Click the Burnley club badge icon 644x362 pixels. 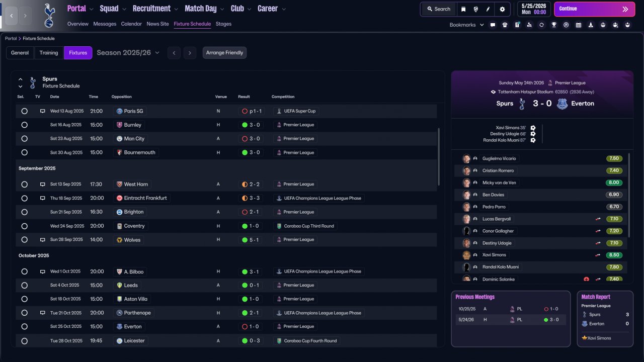120,125
